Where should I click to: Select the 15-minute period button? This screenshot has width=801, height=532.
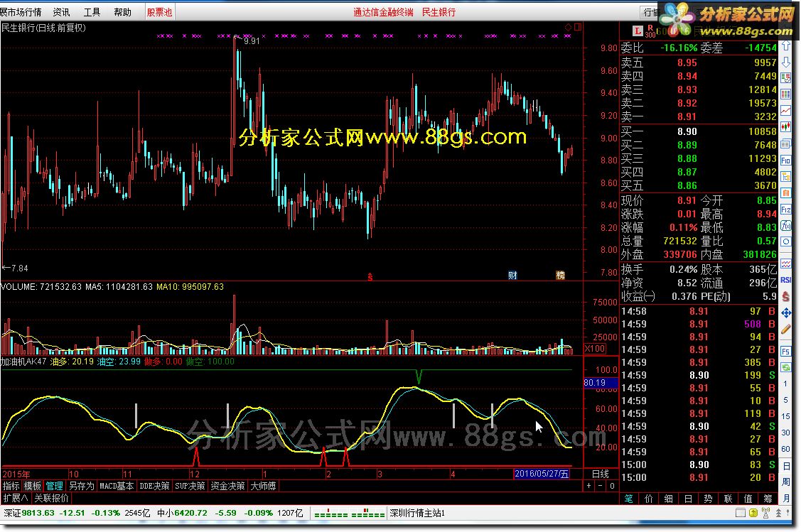[785, 417]
